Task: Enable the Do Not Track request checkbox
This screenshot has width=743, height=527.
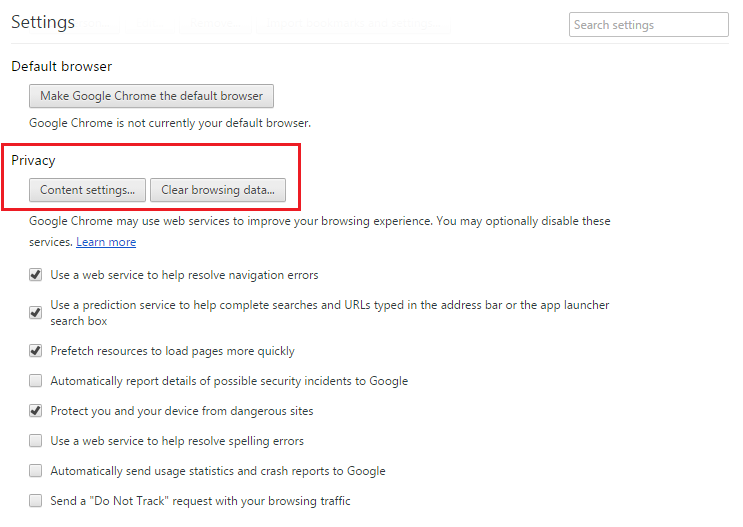Action: pos(36,500)
